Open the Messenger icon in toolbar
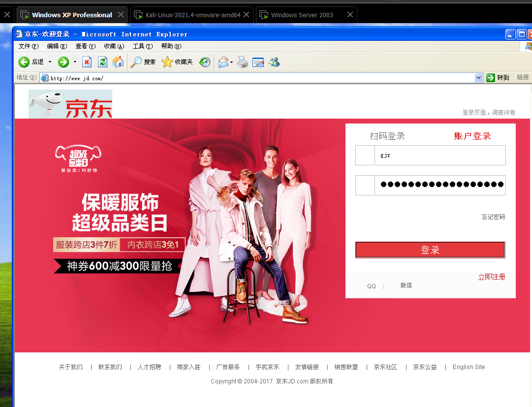This screenshot has width=532, height=407. [x=274, y=62]
